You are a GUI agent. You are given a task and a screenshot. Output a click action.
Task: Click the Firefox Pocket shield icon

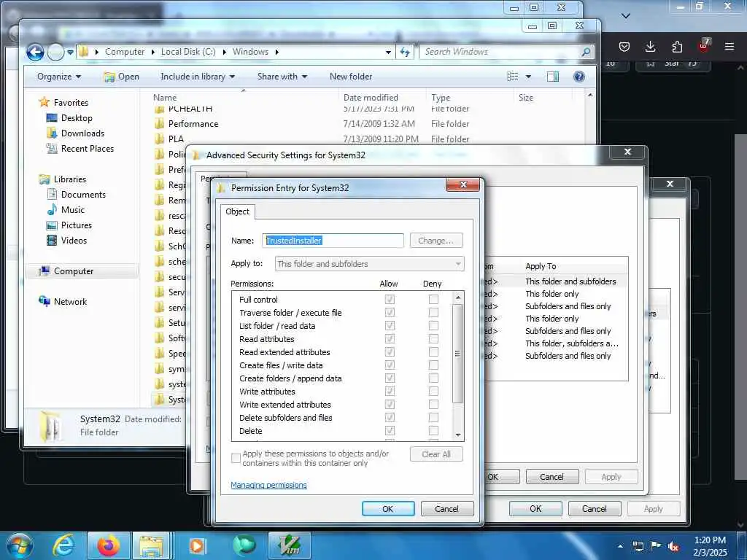(624, 46)
